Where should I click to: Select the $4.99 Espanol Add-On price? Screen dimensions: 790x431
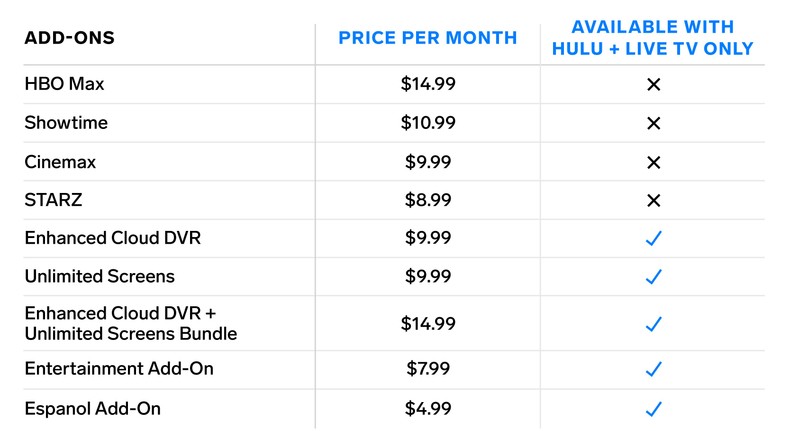pos(427,408)
